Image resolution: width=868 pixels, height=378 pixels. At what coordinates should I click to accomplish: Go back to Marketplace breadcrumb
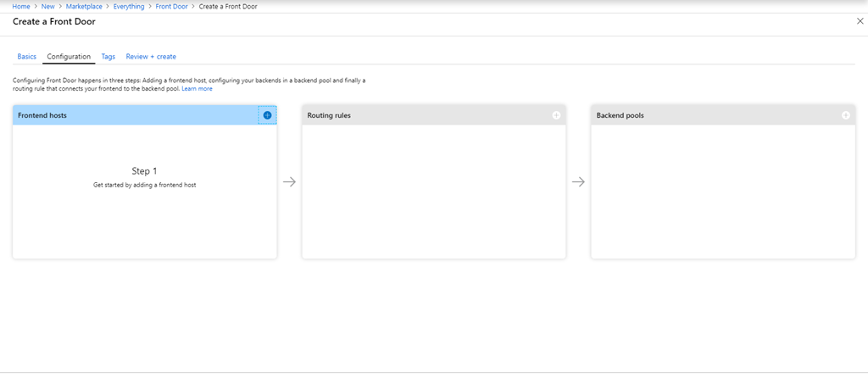click(84, 7)
